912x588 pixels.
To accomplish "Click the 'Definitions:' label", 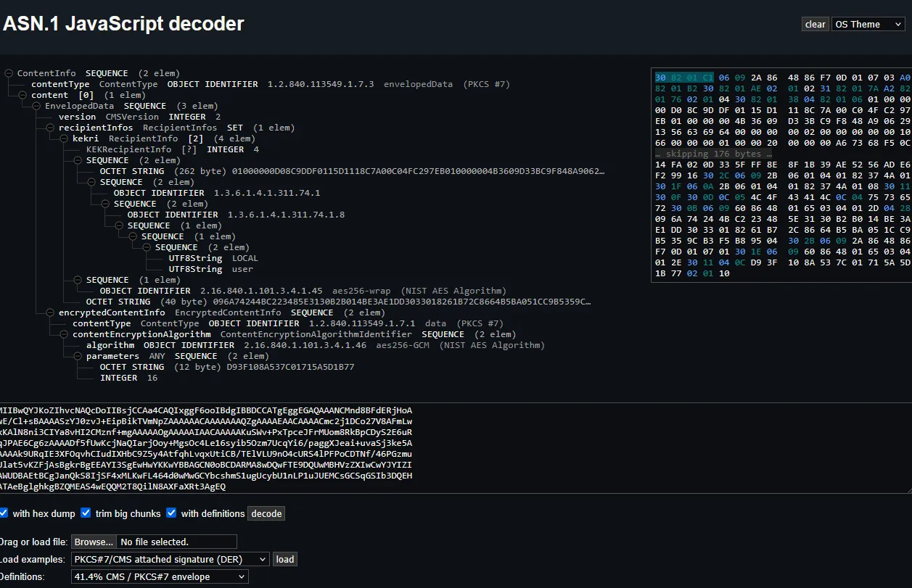I will (22, 576).
